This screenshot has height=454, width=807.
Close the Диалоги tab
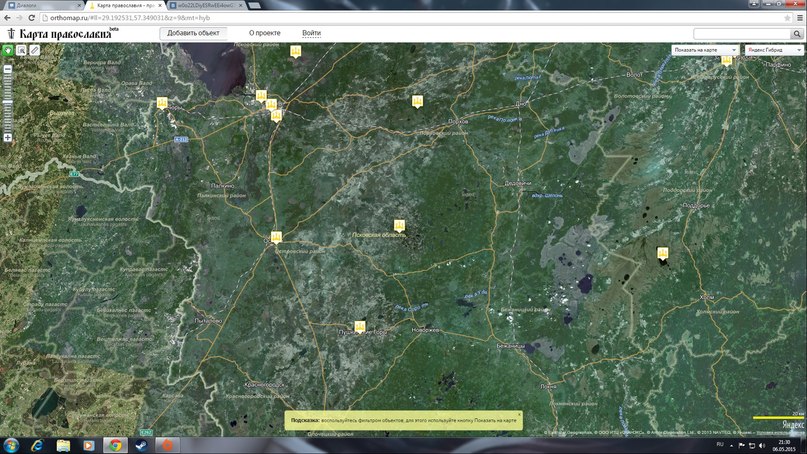80,5
